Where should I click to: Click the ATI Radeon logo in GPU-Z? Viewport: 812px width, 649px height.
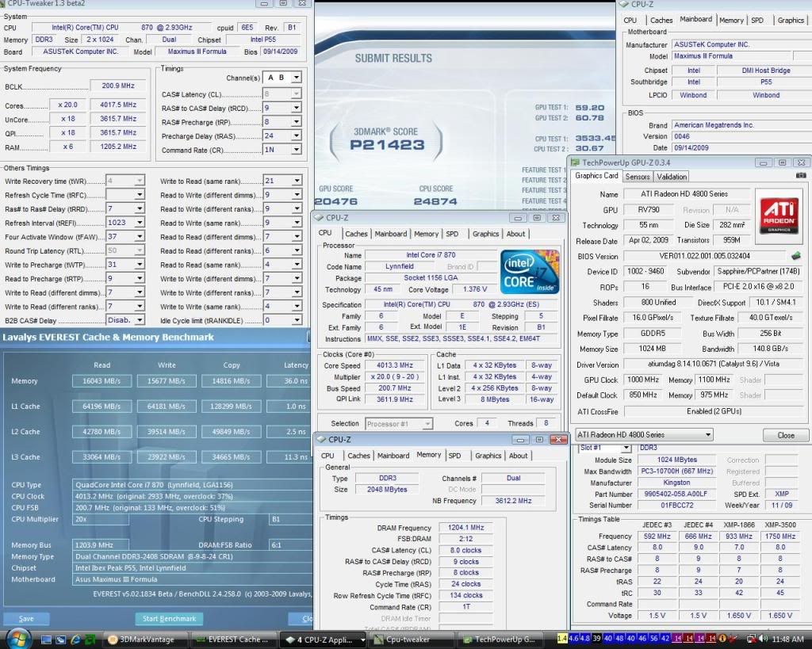tap(779, 216)
